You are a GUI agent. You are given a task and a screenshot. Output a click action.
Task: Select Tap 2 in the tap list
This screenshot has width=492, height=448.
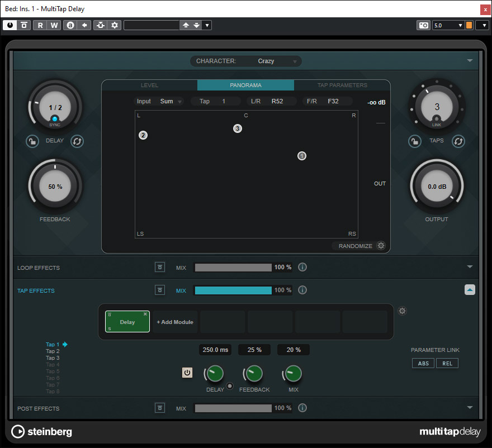click(x=53, y=351)
